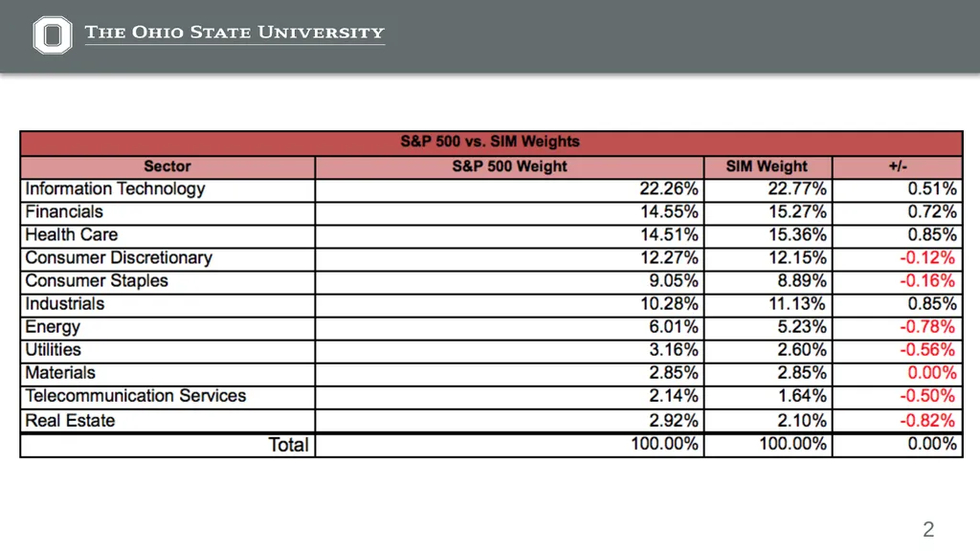
Task: Click the Health Care 15.36% SIM weight
Action: (797, 235)
